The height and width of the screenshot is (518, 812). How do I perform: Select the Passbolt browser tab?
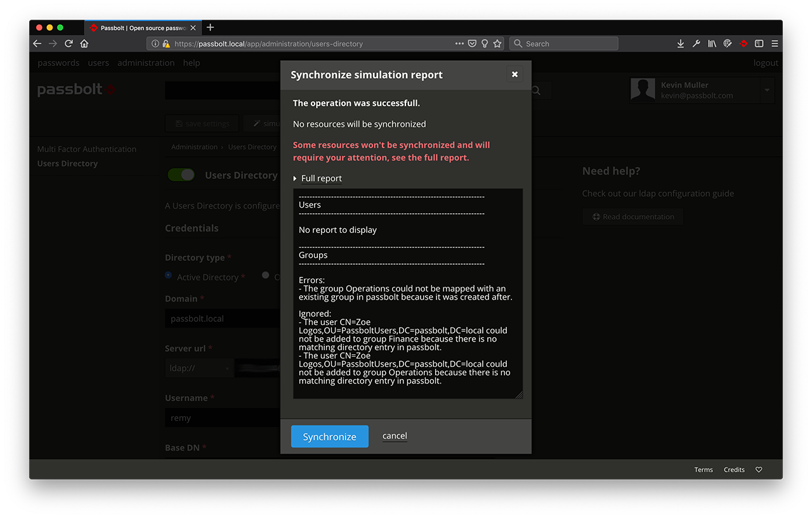[143, 28]
